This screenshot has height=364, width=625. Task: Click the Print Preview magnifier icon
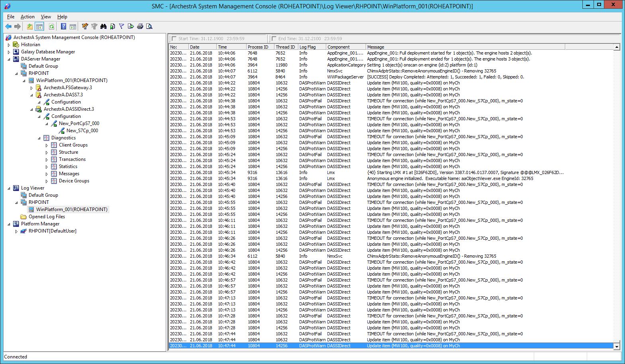[149, 26]
